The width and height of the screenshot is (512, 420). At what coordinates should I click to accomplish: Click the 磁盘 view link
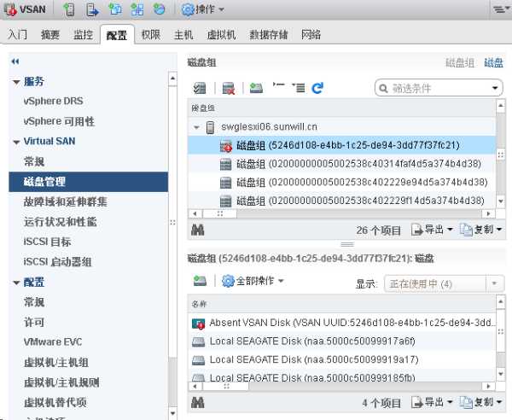click(x=493, y=62)
